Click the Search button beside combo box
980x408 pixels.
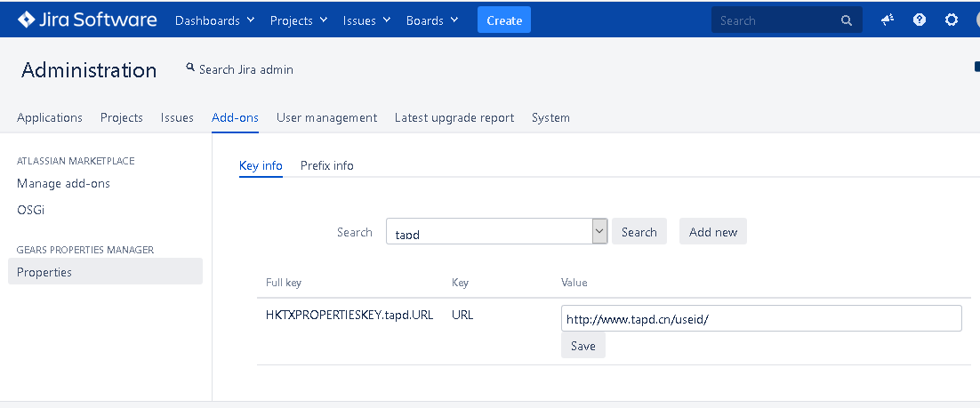click(639, 232)
